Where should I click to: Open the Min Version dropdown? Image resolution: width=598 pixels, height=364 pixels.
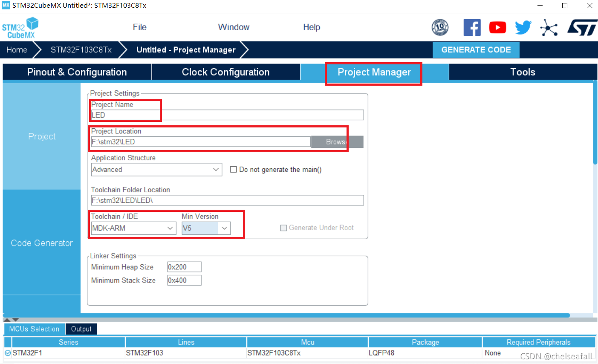coord(206,228)
